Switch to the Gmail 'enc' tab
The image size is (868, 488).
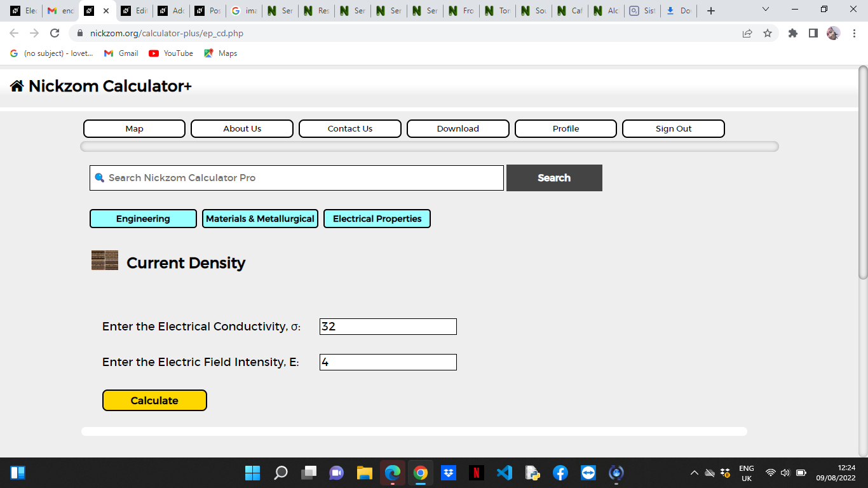61,11
